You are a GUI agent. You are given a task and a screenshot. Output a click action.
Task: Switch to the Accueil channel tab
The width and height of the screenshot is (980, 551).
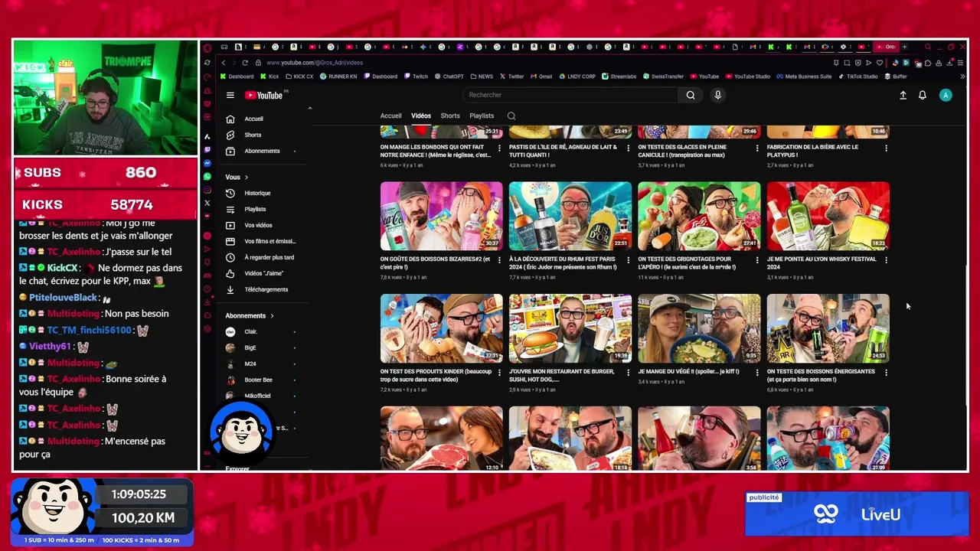tap(390, 116)
